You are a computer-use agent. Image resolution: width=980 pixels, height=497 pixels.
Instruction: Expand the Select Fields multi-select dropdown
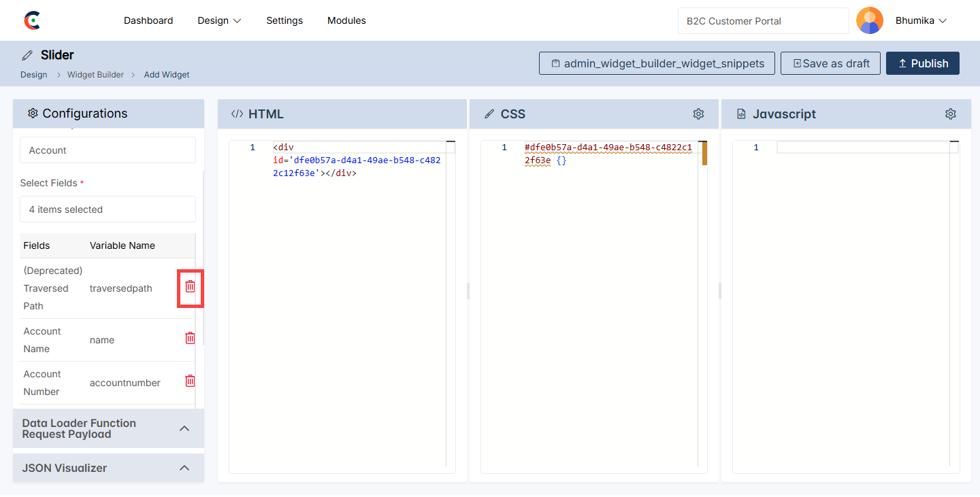point(108,209)
